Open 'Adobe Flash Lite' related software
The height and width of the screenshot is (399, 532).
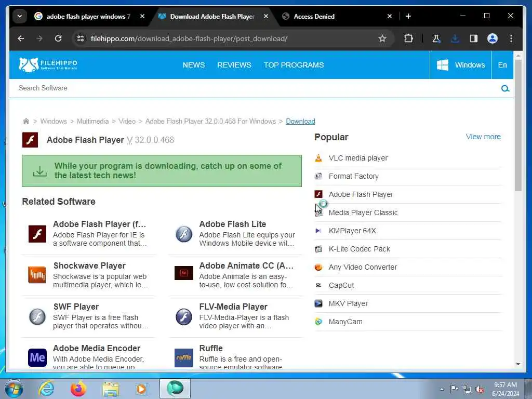(x=232, y=224)
